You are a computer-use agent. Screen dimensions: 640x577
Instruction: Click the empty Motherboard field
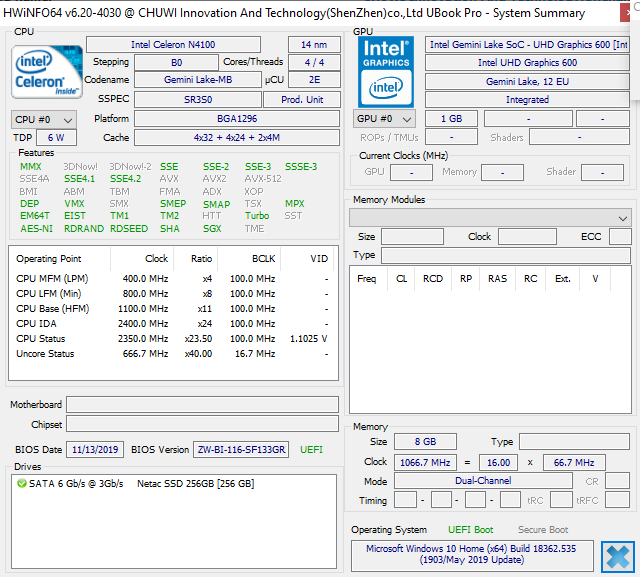click(x=202, y=405)
